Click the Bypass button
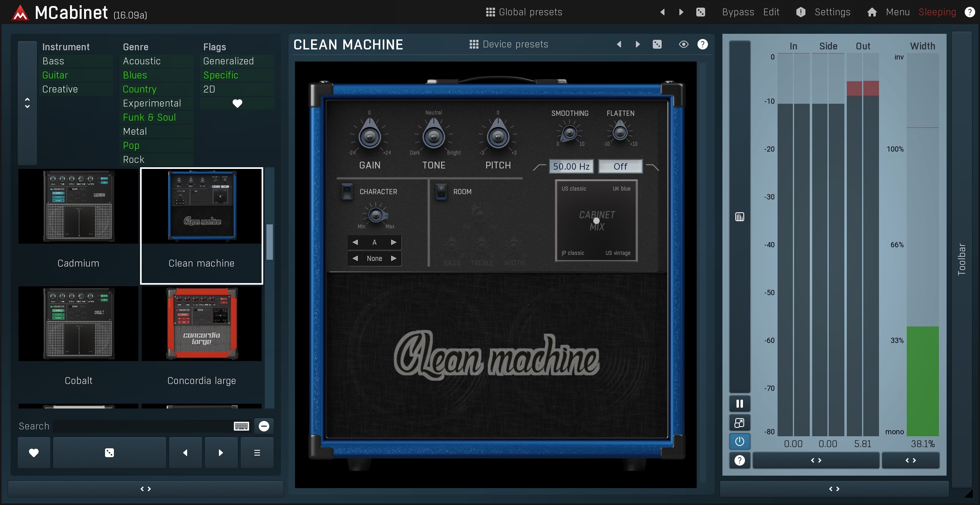Image resolution: width=980 pixels, height=505 pixels. (x=738, y=12)
